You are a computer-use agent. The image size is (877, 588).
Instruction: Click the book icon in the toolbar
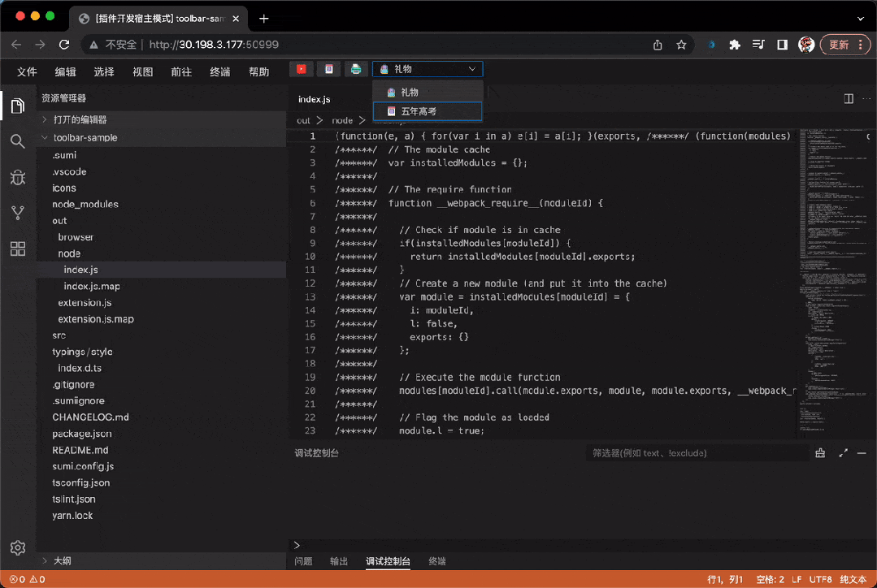(x=329, y=69)
